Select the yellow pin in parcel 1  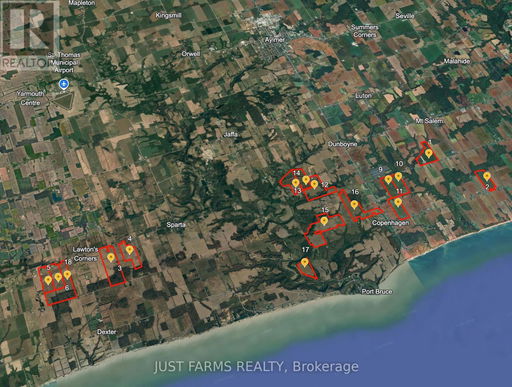[x=429, y=154]
